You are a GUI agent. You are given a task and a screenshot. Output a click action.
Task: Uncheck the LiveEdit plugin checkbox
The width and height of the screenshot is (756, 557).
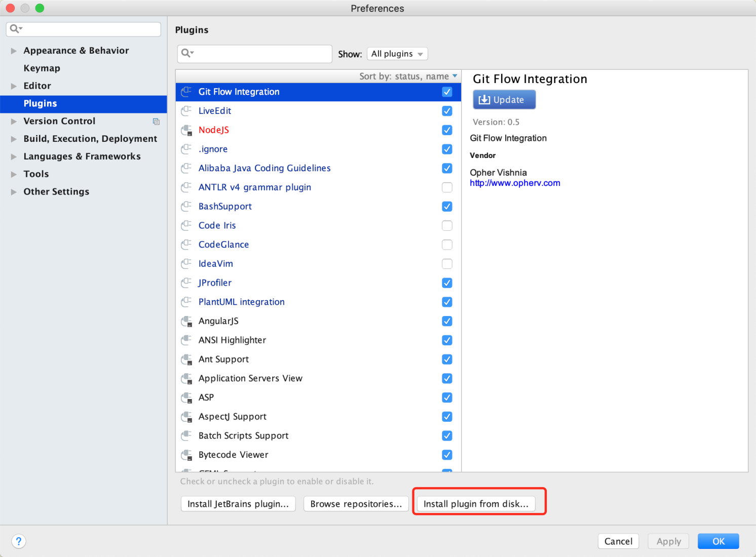tap(447, 111)
